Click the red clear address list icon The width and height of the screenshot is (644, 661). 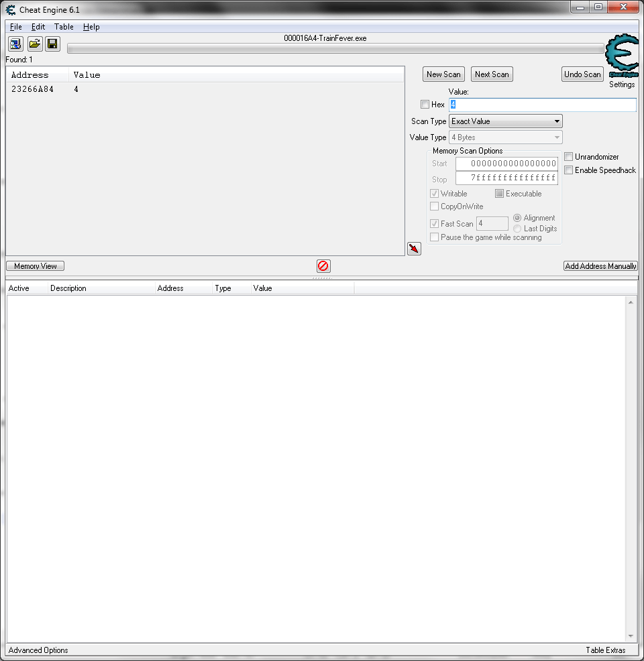coord(323,266)
